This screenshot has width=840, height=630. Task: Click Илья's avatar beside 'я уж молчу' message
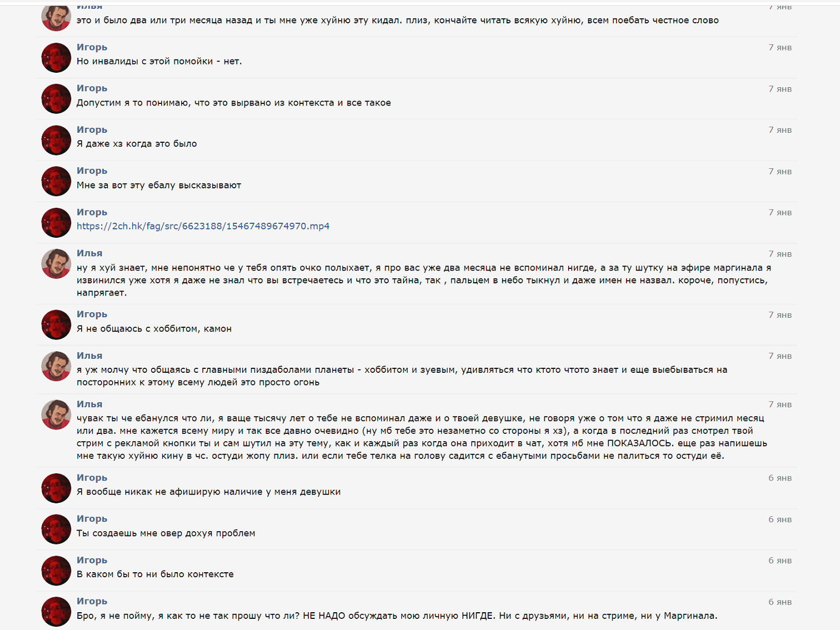point(56,366)
